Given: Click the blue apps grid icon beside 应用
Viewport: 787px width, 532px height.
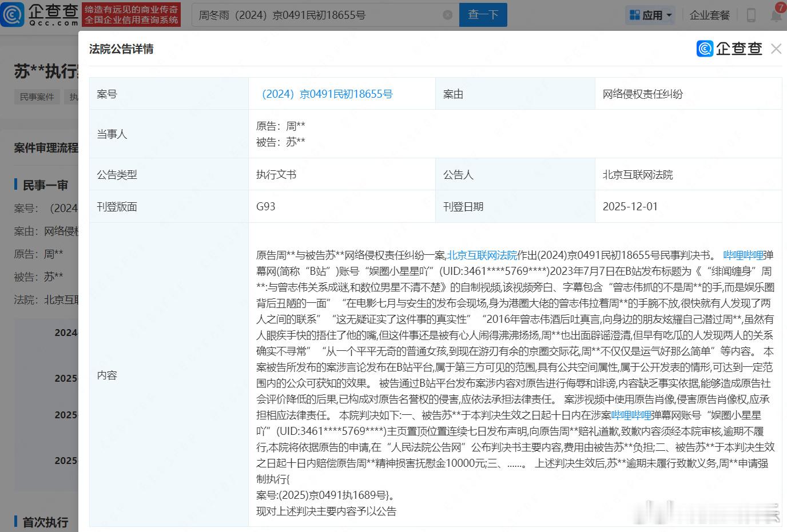Looking at the screenshot, I should pos(635,15).
